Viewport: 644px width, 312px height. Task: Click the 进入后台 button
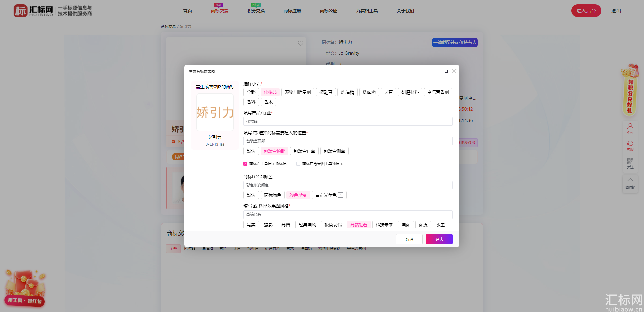coord(586,11)
